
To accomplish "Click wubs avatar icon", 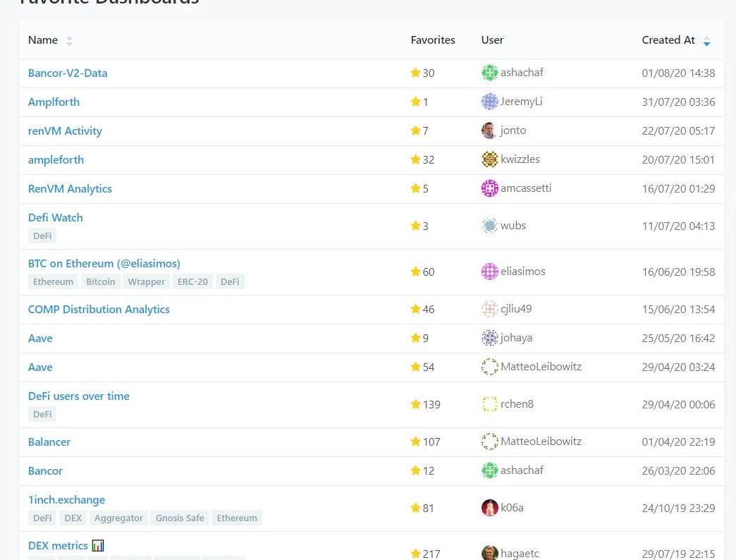I will pos(489,226).
